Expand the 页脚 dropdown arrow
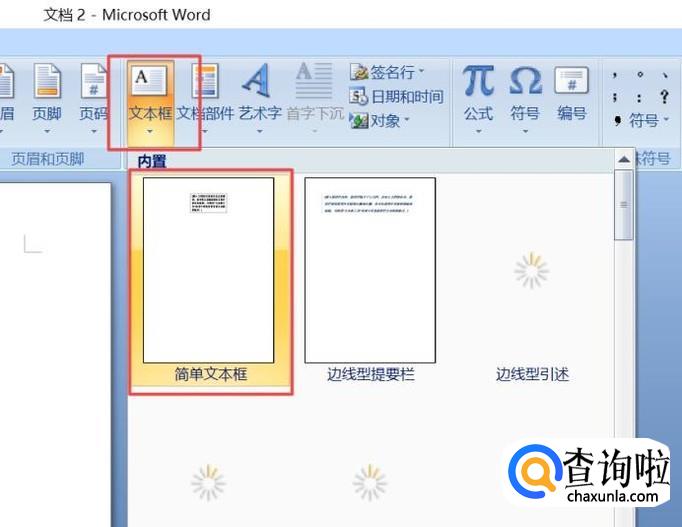Screen dimensions: 682x527 (47, 131)
